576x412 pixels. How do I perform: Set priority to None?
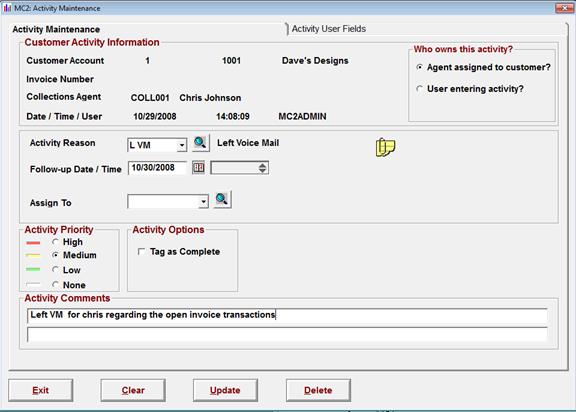tap(55, 285)
